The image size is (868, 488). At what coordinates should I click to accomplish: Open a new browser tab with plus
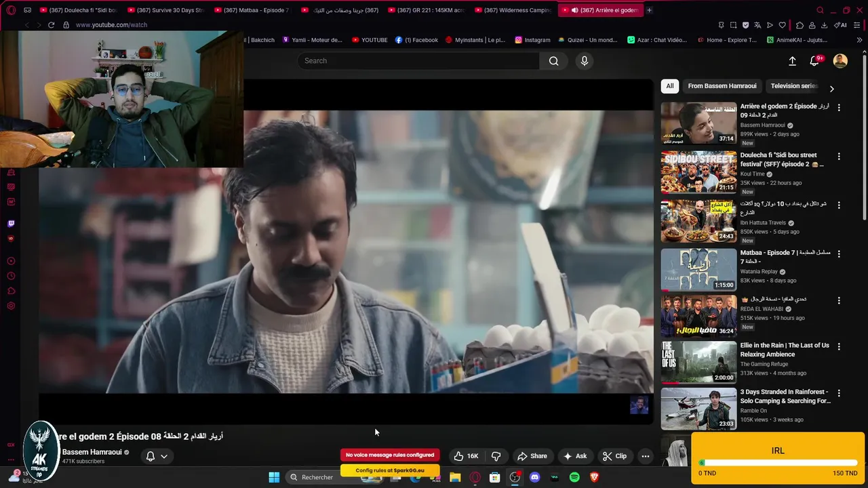tap(649, 10)
